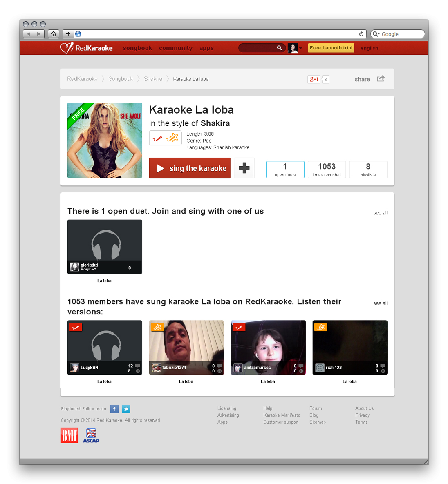
Task: Click orange star badge on fabrizio1371 recording
Action: click(157, 327)
